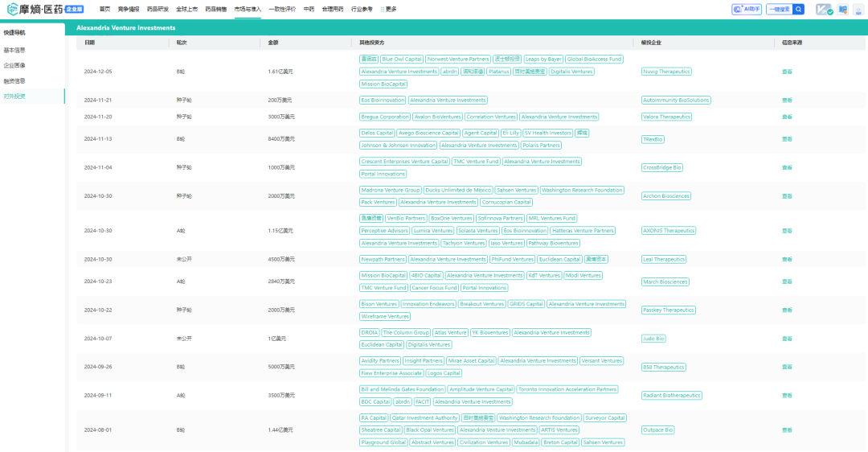
Task: Select the 市场与准入 menu item
Action: 248,10
